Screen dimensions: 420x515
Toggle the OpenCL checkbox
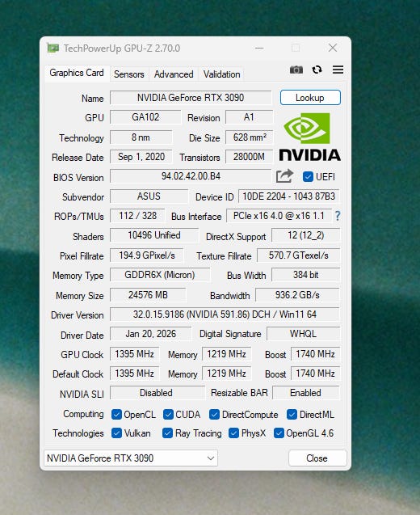116,415
